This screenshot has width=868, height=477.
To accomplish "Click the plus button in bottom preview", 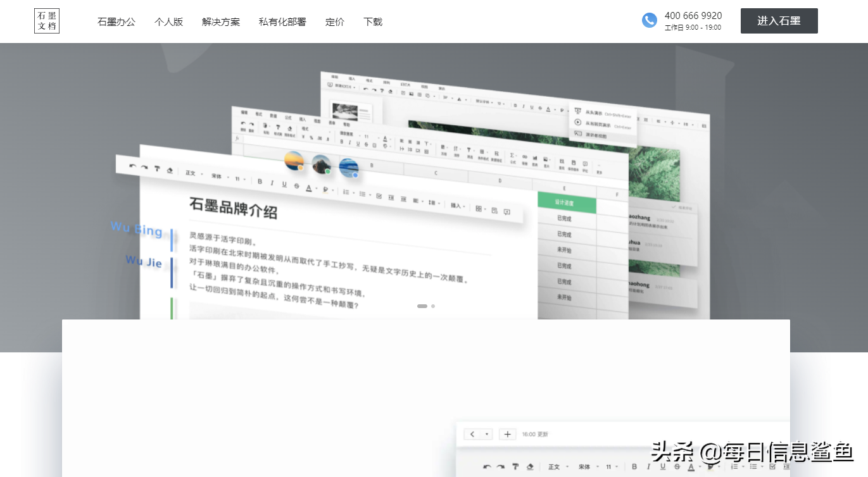I will pyautogui.click(x=507, y=434).
